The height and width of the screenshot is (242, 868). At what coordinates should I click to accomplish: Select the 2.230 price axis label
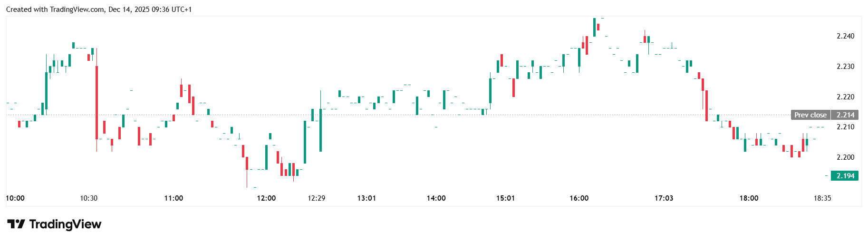845,67
